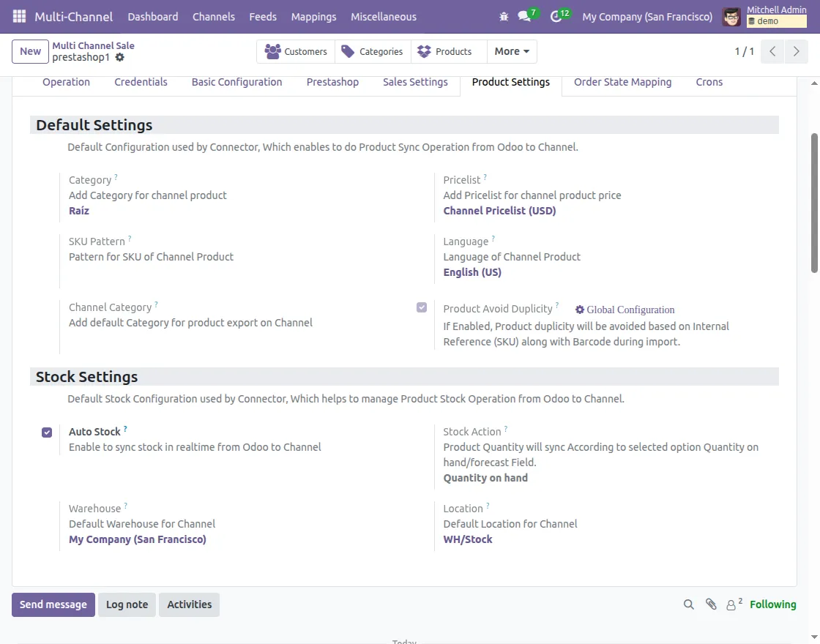Open the My Company selector

[646, 16]
